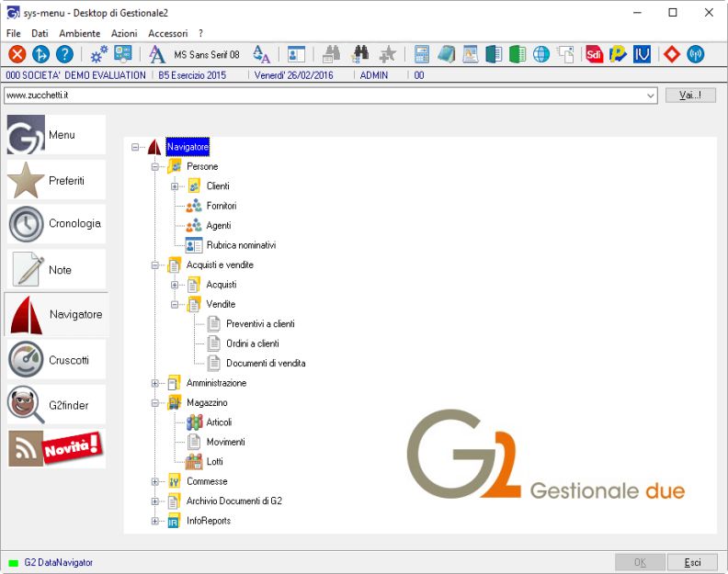Click the large letter A font icon
The image size is (728, 574).
(x=157, y=55)
